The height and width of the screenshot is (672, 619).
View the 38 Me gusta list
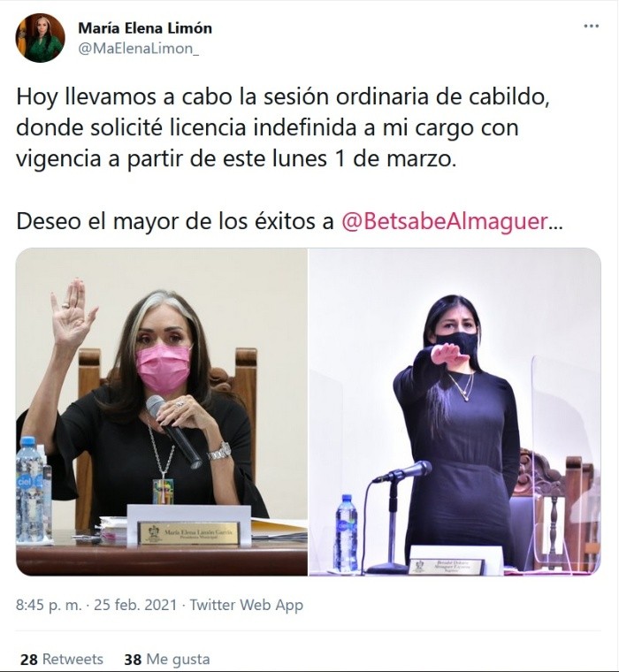point(167,659)
